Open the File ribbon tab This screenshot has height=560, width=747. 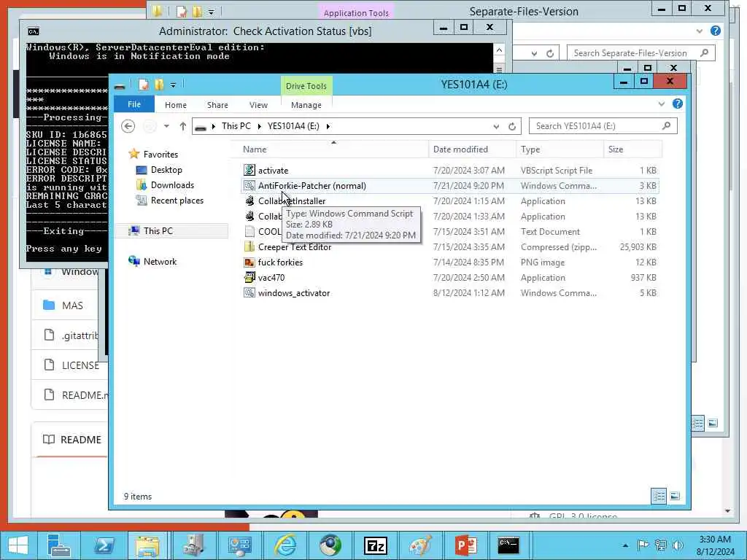pos(134,104)
